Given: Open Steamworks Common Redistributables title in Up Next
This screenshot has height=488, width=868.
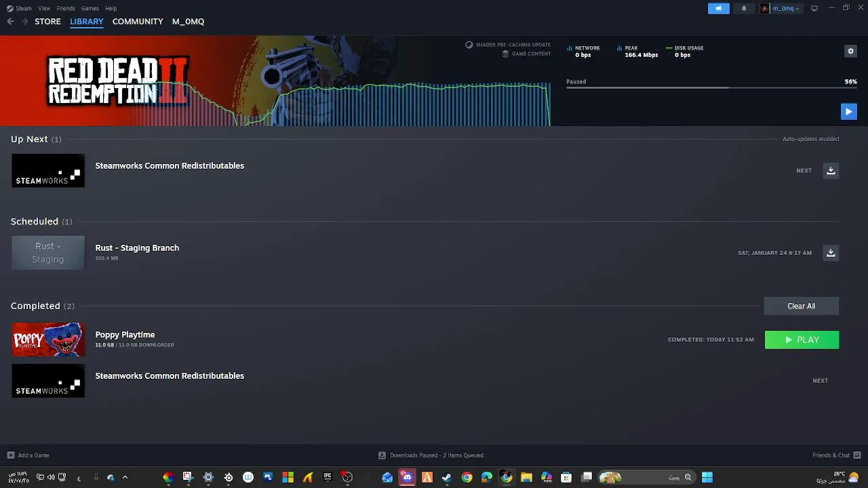Looking at the screenshot, I should tap(170, 165).
